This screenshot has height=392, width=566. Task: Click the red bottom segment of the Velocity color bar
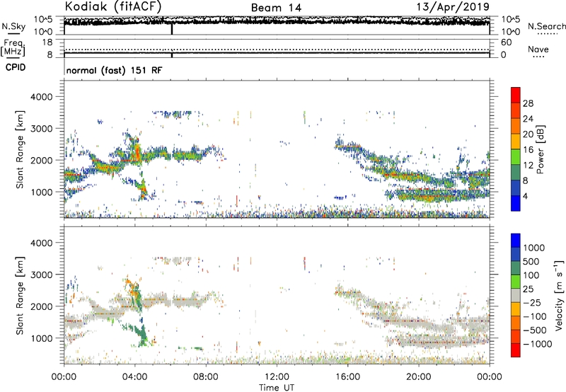click(x=516, y=350)
